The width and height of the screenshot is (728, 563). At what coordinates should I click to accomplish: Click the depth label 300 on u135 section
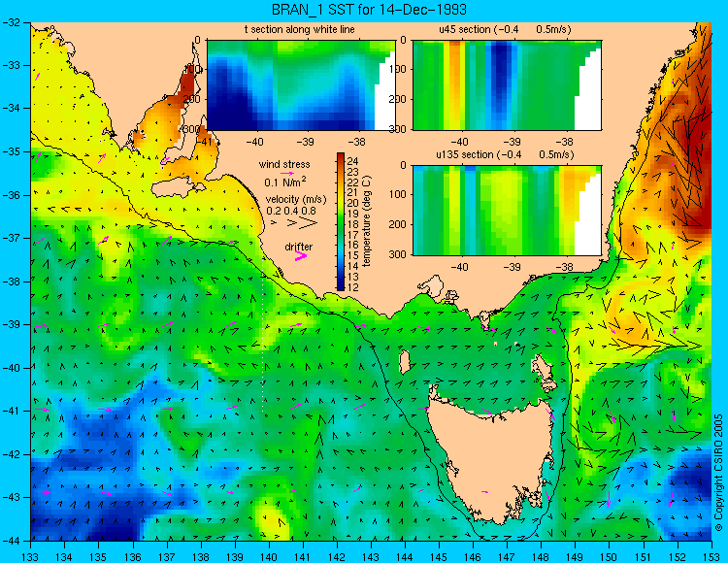pyautogui.click(x=398, y=254)
